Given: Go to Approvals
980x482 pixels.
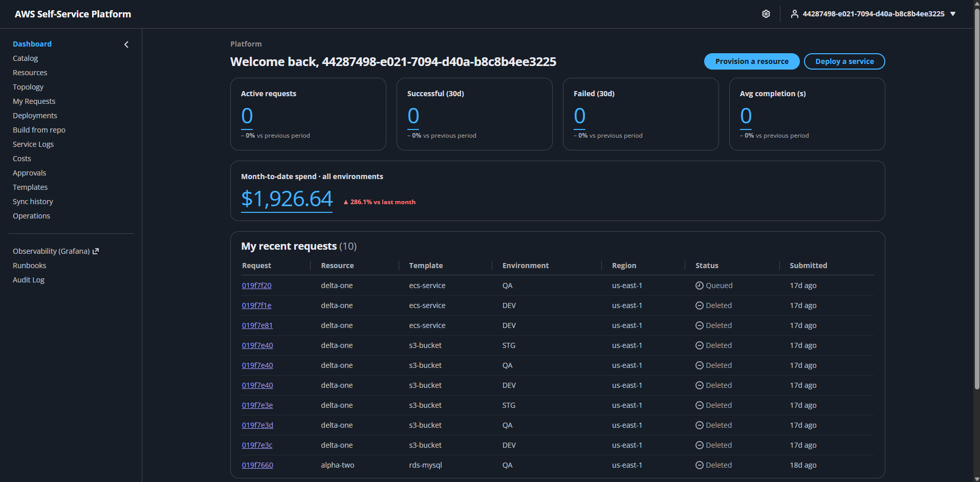Looking at the screenshot, I should click(30, 173).
